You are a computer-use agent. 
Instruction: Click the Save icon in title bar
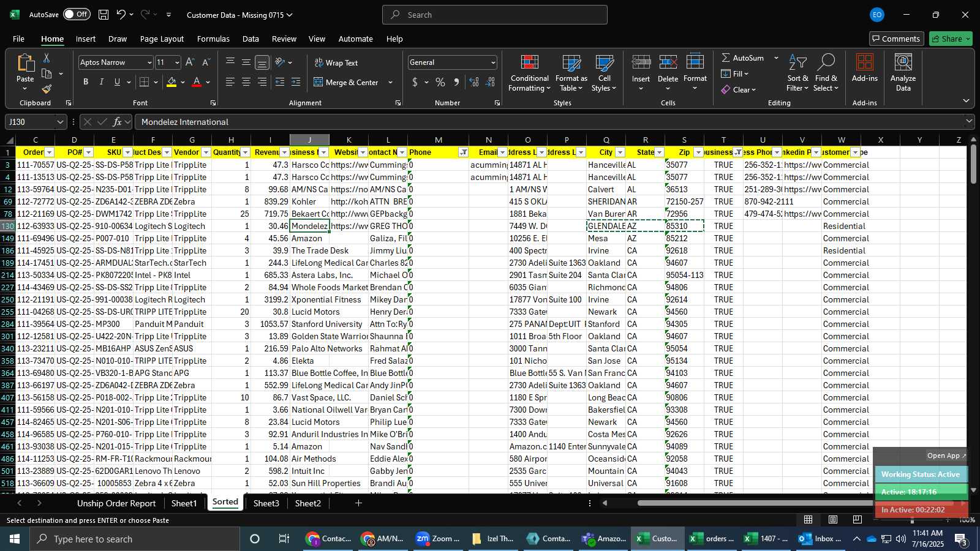[104, 15]
